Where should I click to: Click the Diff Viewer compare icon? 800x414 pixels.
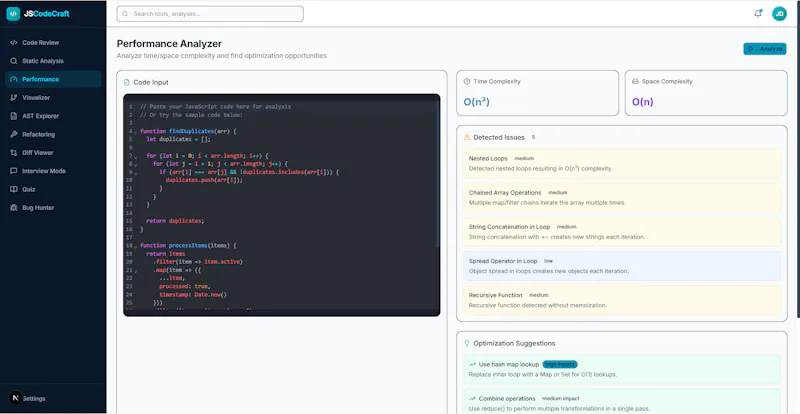(14, 153)
